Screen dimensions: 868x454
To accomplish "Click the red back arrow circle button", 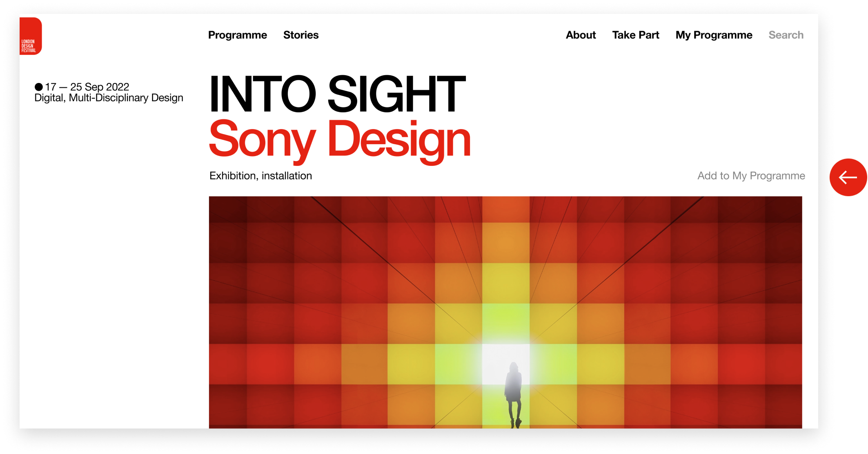I will tap(848, 177).
